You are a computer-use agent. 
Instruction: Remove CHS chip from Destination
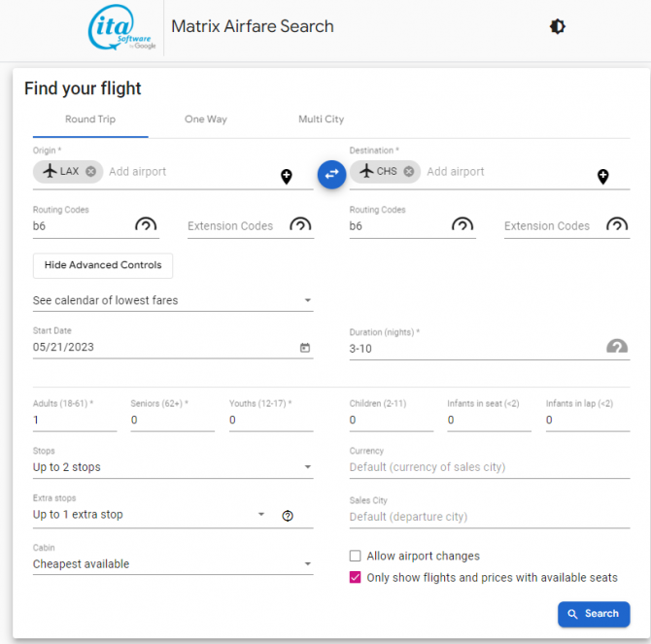[x=409, y=171]
